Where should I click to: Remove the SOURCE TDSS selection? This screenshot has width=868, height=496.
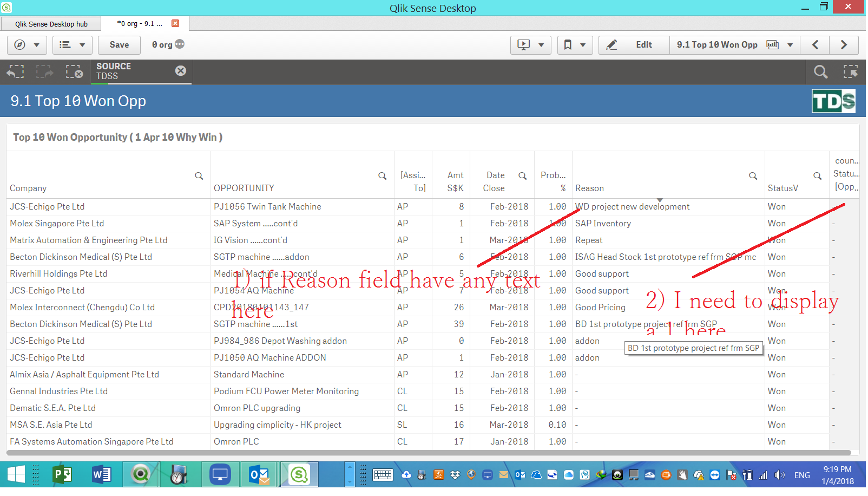[181, 71]
